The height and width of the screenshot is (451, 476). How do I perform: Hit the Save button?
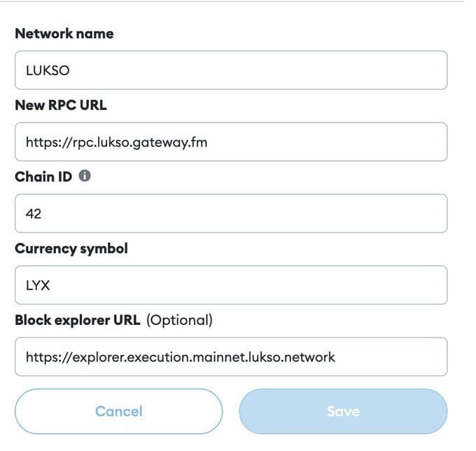pyautogui.click(x=342, y=411)
